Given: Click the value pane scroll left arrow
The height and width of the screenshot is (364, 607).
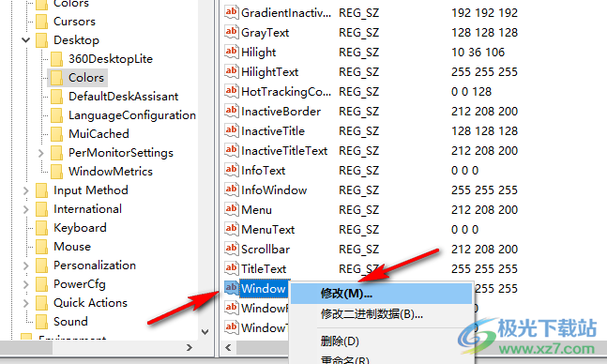Looking at the screenshot, I should [228, 348].
